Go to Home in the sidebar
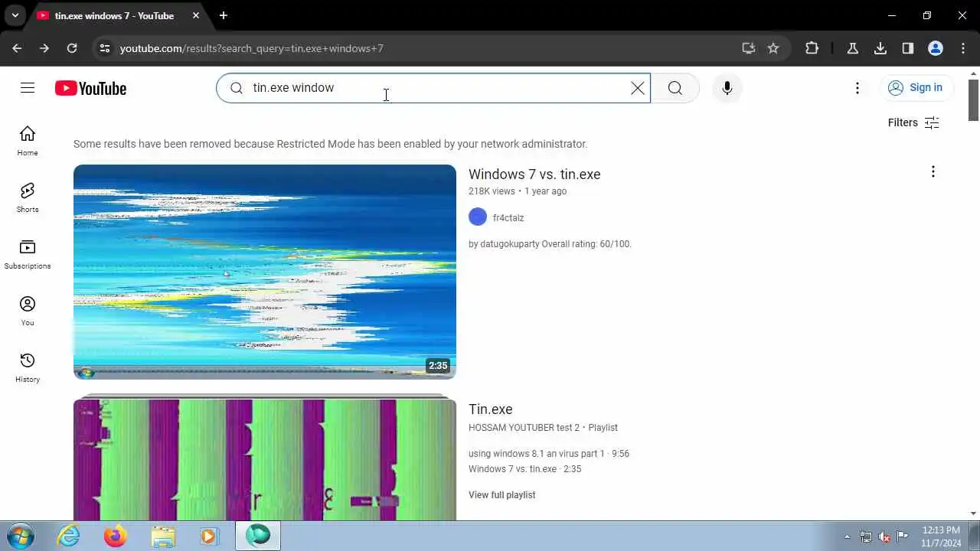Viewport: 980px width, 551px height. pos(28,141)
